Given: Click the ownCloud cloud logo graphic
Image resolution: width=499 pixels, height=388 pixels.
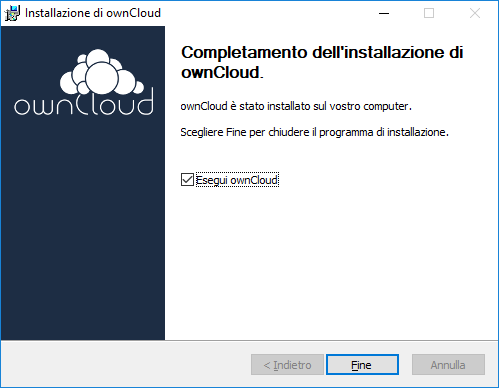Looking at the screenshot, I should (x=102, y=72).
